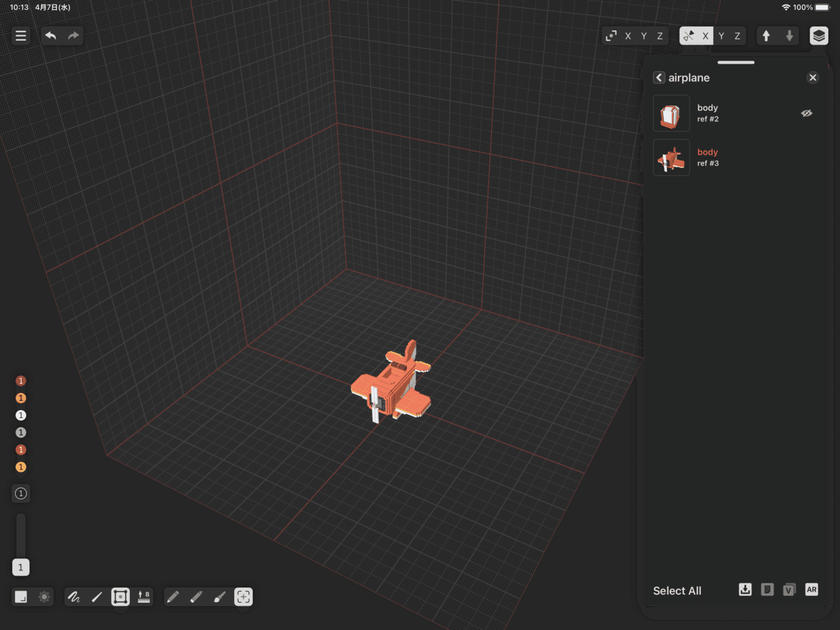Tap Select All in the panel

pyautogui.click(x=677, y=591)
